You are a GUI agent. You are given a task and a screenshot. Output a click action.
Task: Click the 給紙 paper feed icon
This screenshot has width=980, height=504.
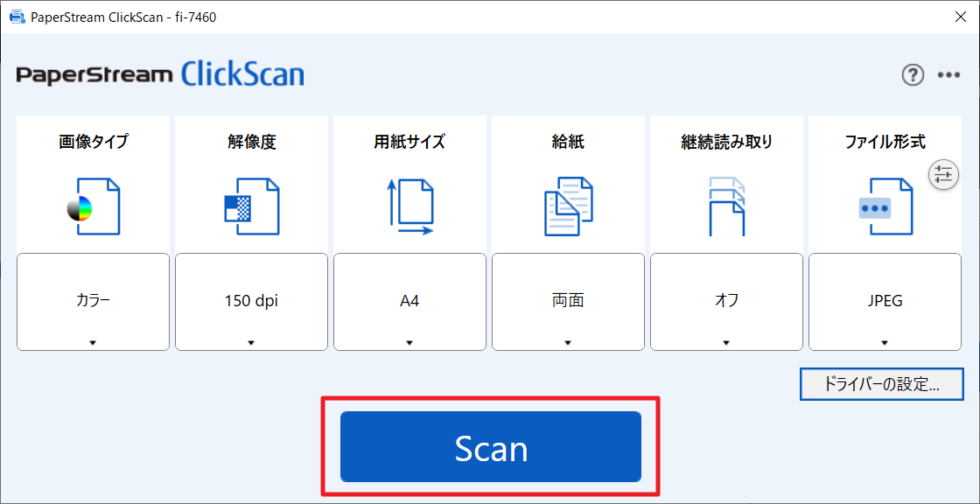coord(568,207)
